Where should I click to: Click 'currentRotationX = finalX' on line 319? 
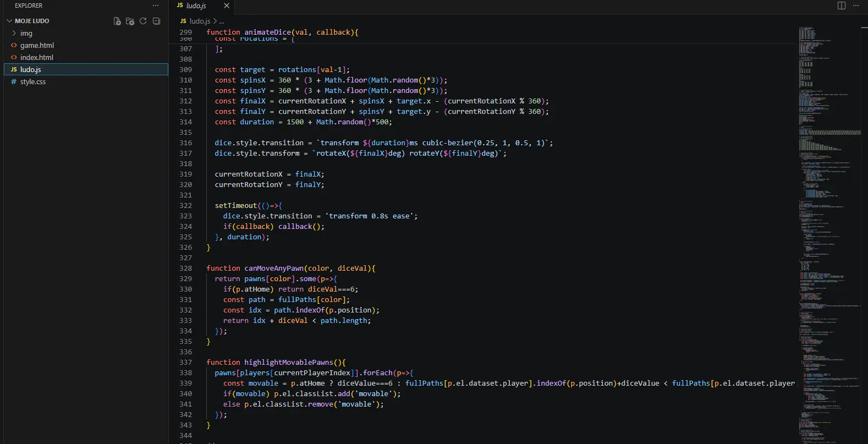pyautogui.click(x=270, y=174)
